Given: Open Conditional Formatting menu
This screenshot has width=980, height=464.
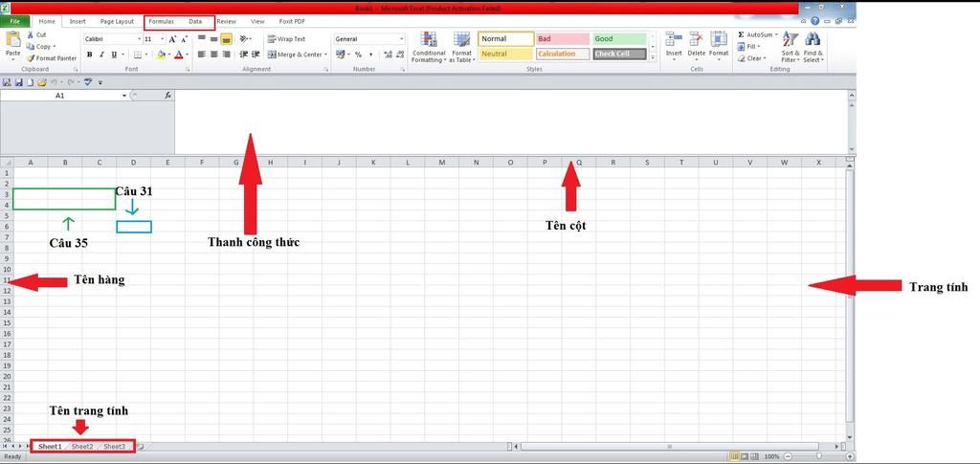Looking at the screenshot, I should 429,48.
